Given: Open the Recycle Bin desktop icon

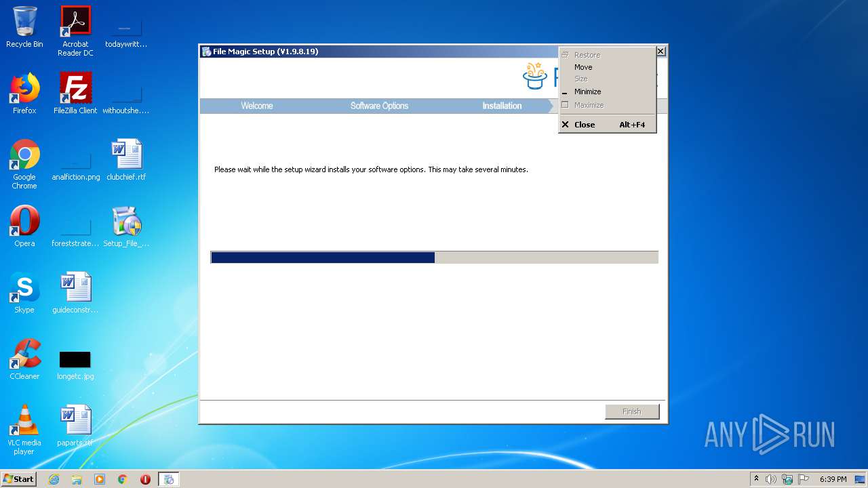Looking at the screenshot, I should coord(24,27).
